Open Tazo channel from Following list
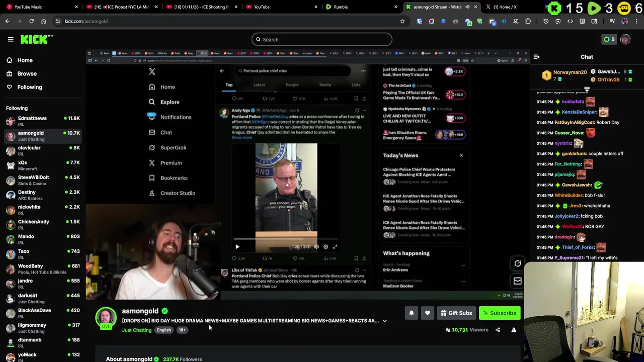The image size is (644, 362). click(x=42, y=254)
